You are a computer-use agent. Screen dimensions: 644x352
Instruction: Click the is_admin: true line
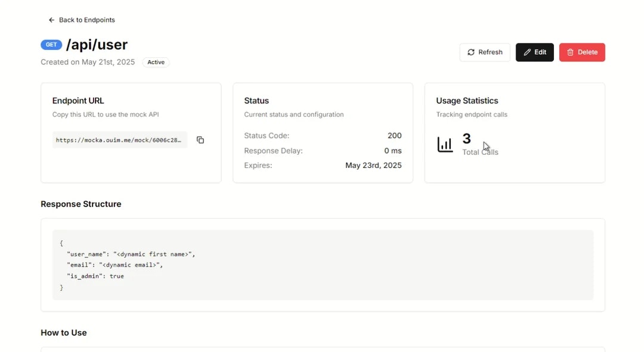(95, 276)
